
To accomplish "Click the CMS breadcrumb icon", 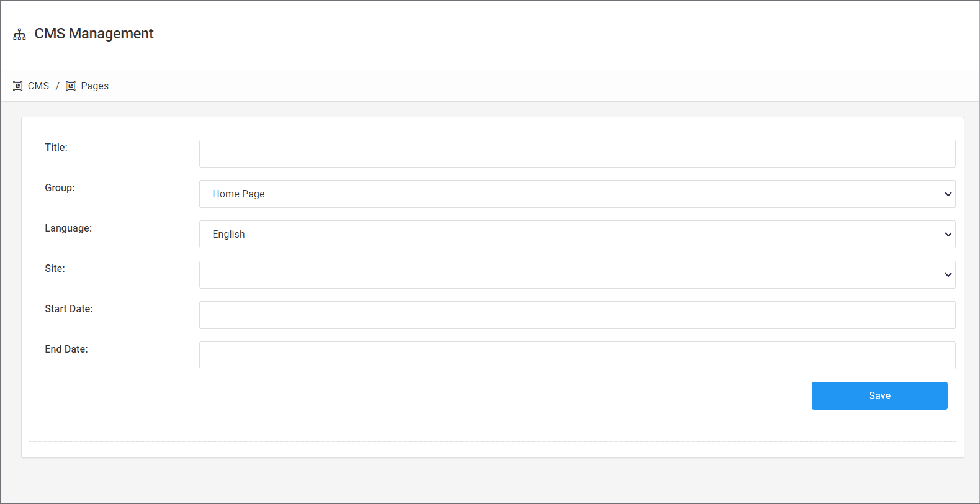I will click(x=18, y=86).
